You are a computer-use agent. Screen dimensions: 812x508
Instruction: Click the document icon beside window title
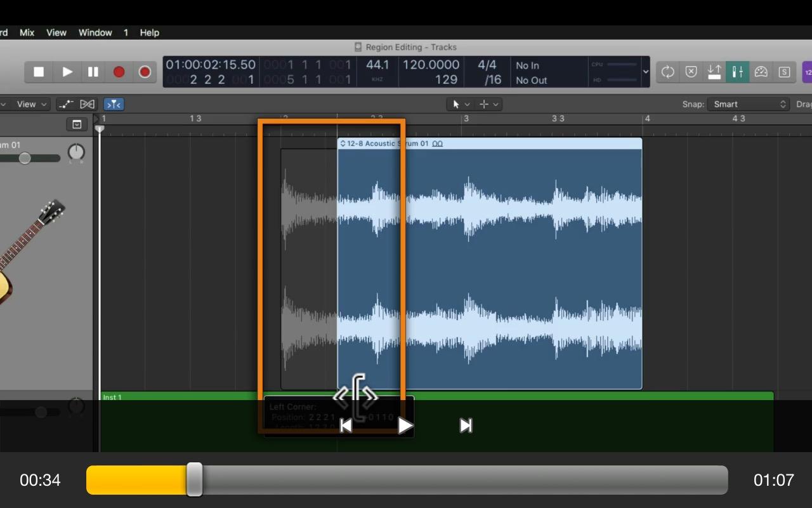click(x=358, y=47)
